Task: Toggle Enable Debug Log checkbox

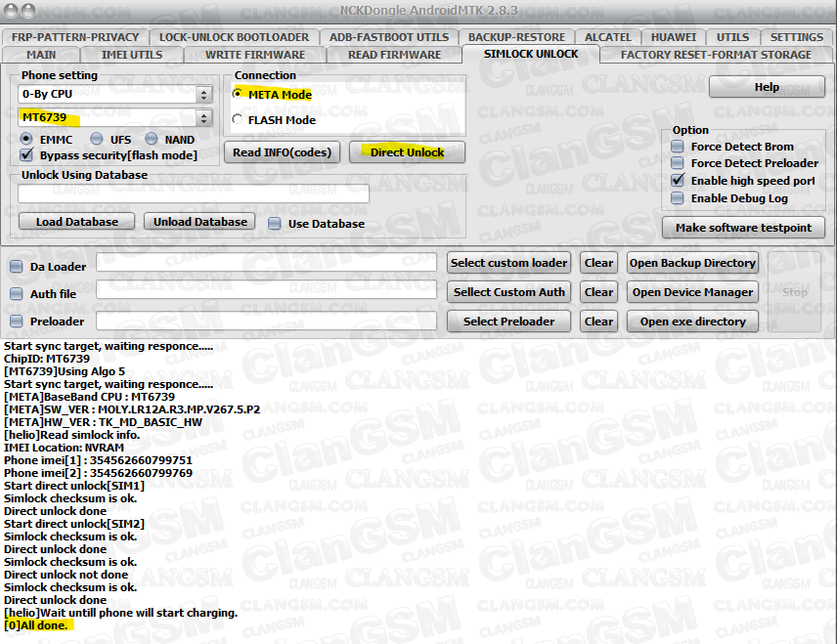Action: click(x=678, y=198)
